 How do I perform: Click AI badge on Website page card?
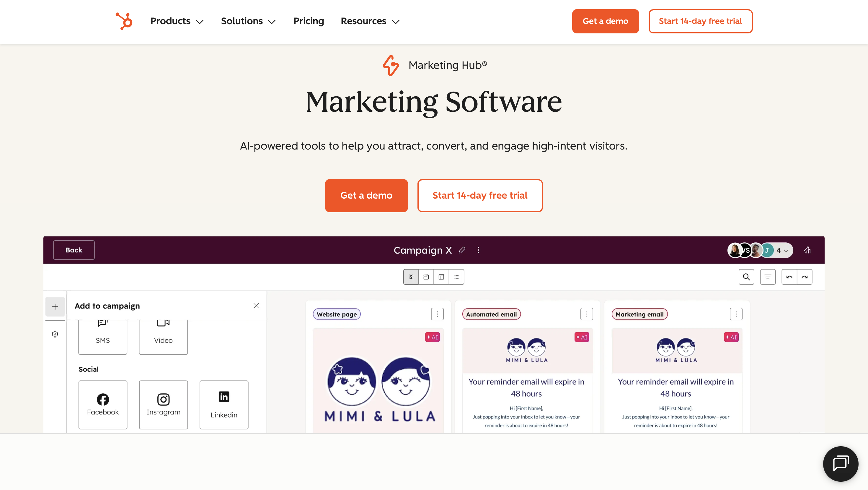(432, 337)
